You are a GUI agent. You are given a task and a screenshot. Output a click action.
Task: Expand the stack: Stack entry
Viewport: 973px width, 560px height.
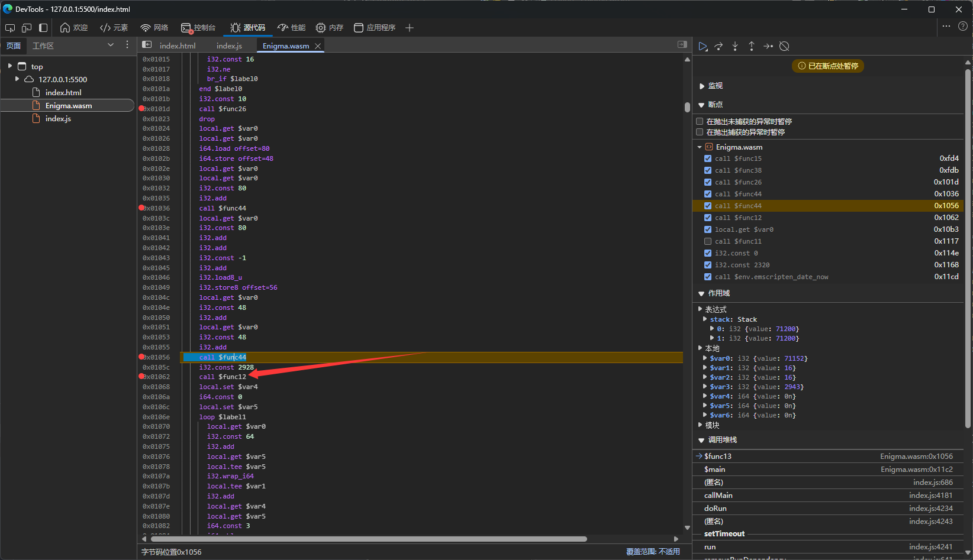[705, 319]
